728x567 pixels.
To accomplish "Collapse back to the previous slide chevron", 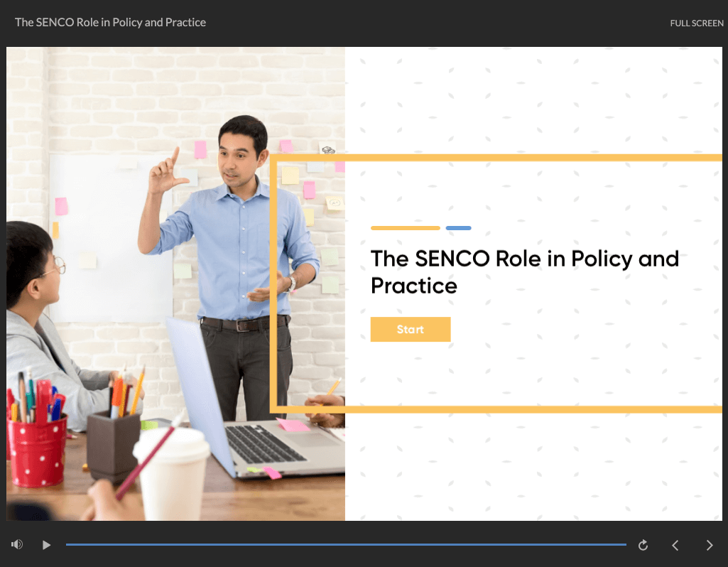I will (675, 545).
